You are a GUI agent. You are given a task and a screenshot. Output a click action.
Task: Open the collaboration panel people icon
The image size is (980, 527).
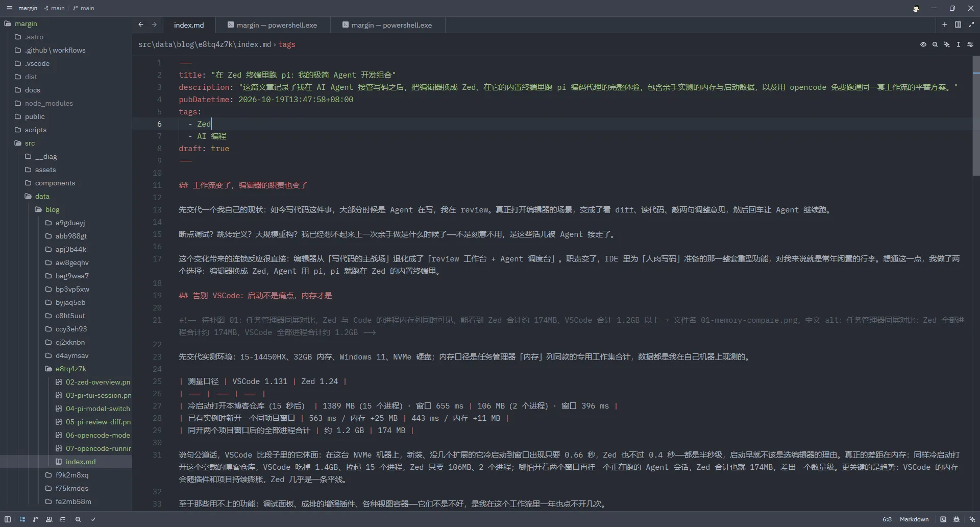click(49, 519)
